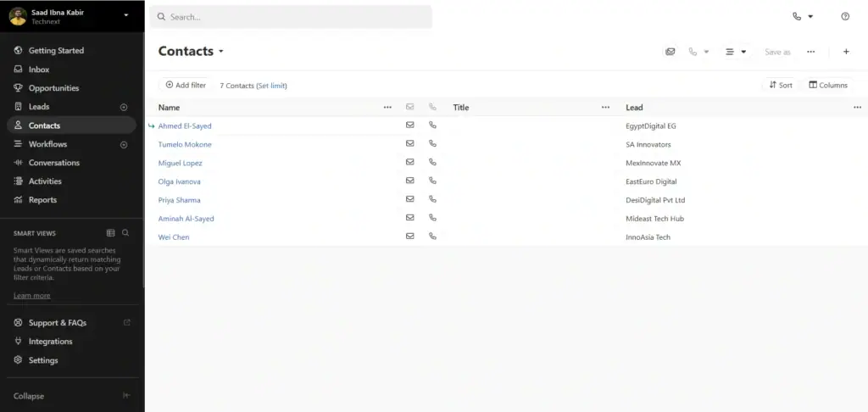Open Wei Chen contact
The image size is (868, 412).
coord(174,237)
